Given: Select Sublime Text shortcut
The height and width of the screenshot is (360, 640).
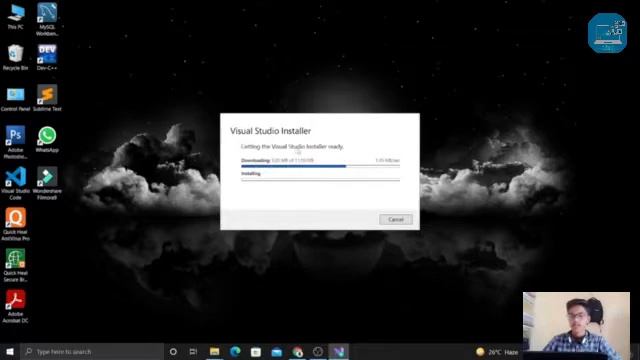Looking at the screenshot, I should 47,98.
